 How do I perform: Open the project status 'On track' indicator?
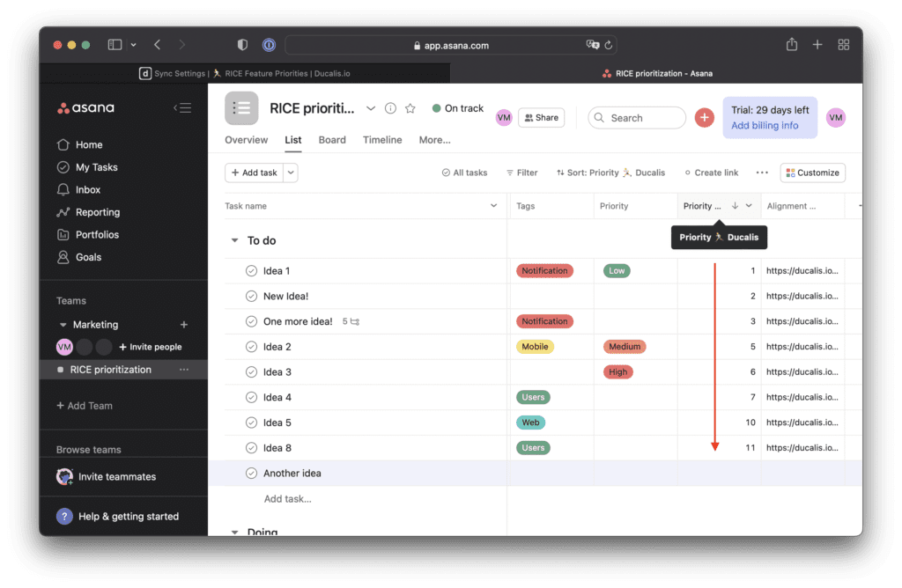[457, 107]
